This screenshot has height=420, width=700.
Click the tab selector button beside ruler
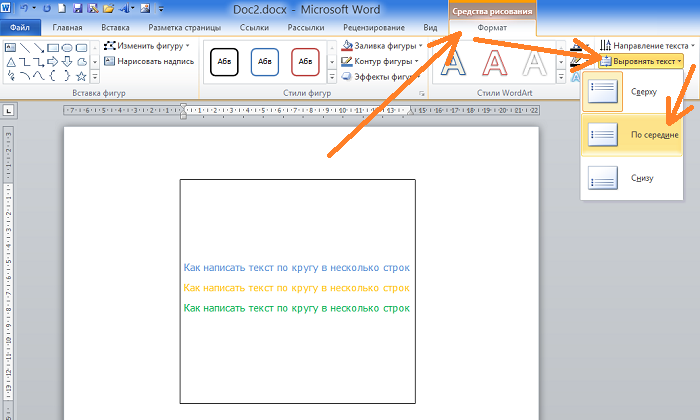8,110
